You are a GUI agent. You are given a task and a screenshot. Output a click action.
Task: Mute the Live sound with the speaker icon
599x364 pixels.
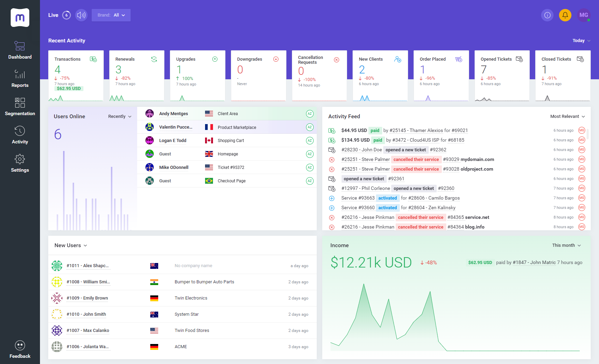click(x=81, y=15)
